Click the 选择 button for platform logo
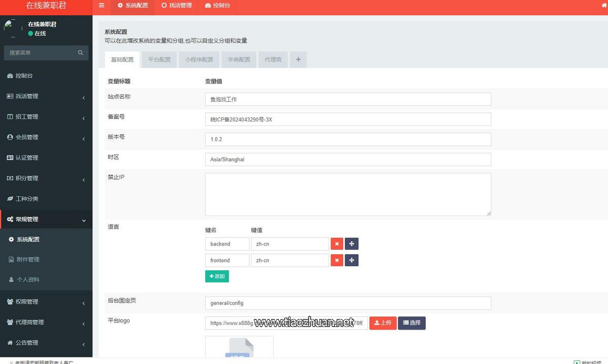 411,323
